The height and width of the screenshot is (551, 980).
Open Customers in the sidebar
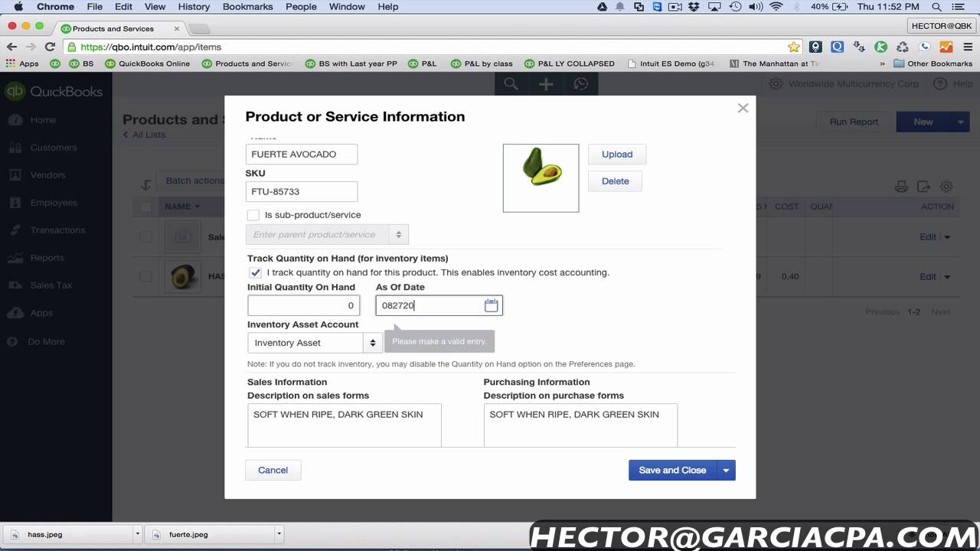click(x=54, y=148)
